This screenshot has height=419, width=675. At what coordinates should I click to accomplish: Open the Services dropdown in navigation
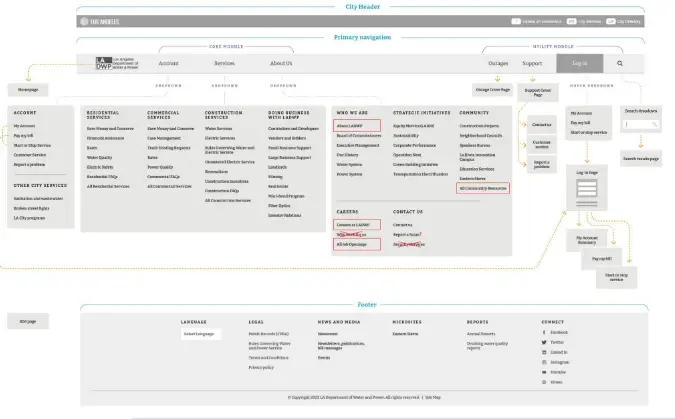pos(224,63)
